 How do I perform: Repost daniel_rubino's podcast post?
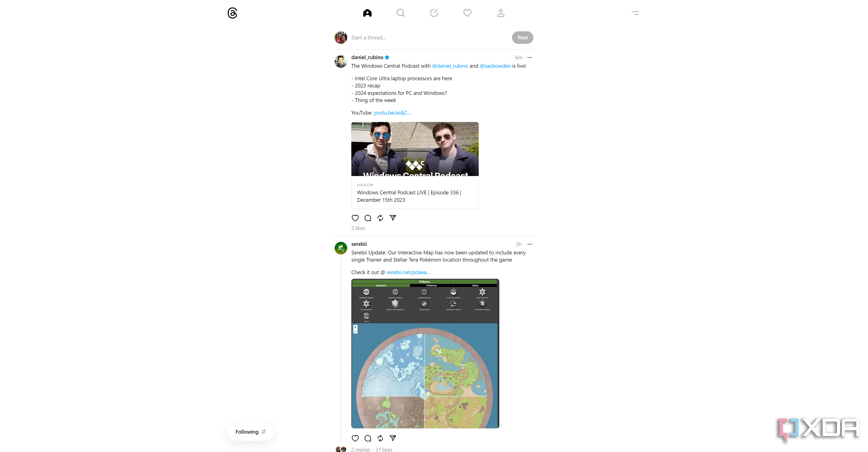tap(380, 218)
